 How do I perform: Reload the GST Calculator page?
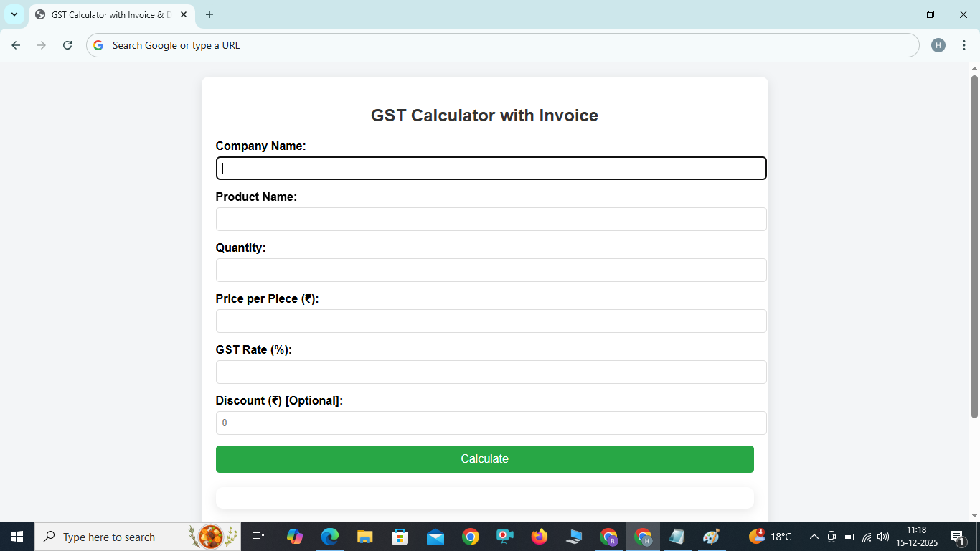67,44
